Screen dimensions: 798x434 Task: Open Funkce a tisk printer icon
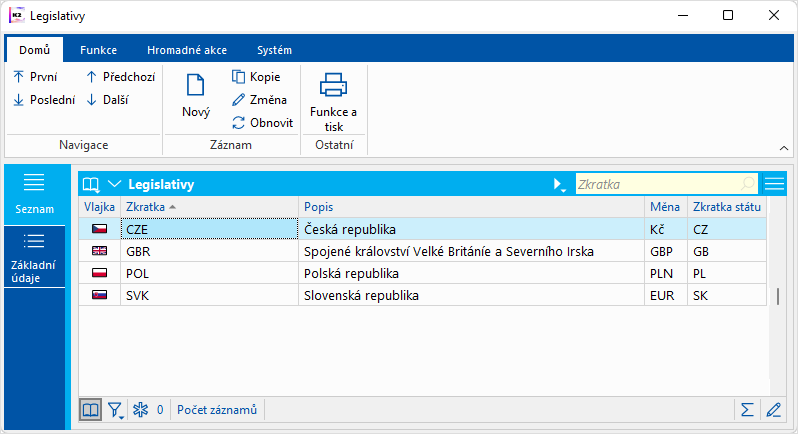[x=333, y=88]
